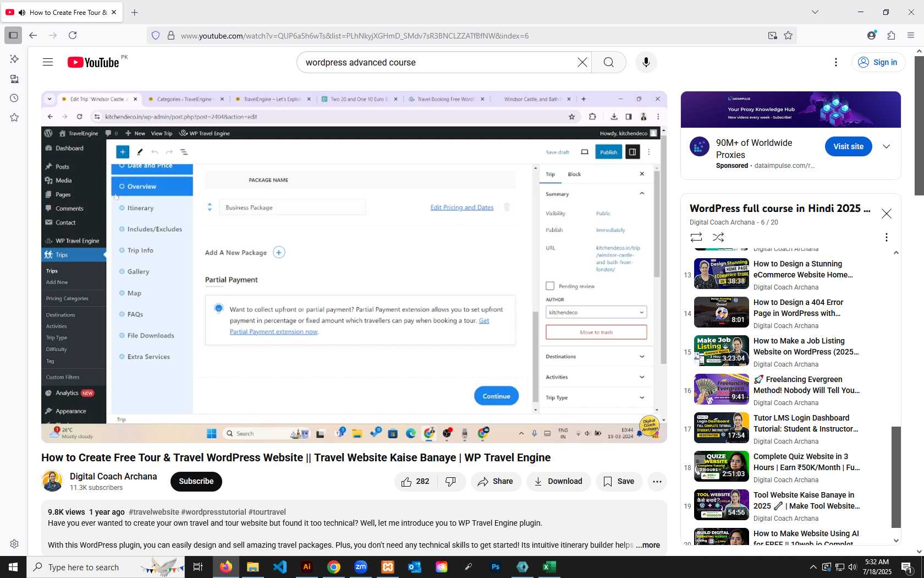
Task: Click the Windows taskbar search box
Action: pyautogui.click(x=106, y=567)
